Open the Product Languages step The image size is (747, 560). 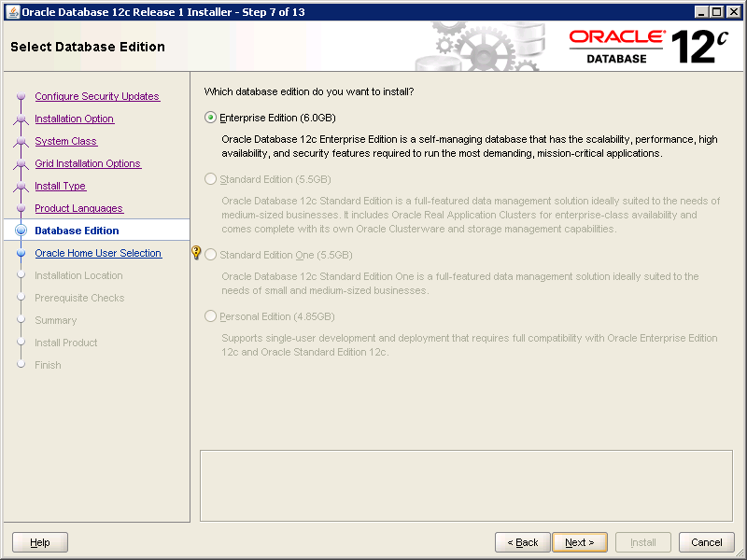click(x=79, y=208)
